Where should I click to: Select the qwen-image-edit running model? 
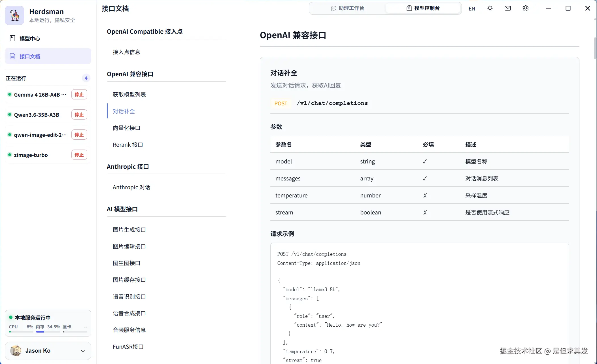pos(40,135)
